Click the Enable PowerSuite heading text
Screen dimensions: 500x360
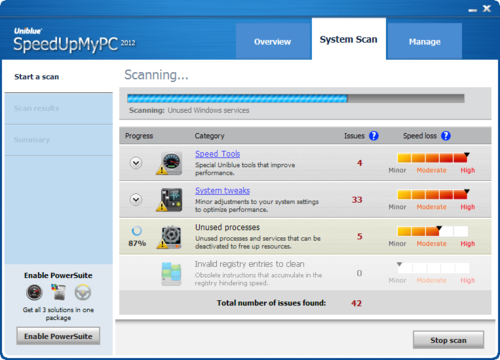58,275
